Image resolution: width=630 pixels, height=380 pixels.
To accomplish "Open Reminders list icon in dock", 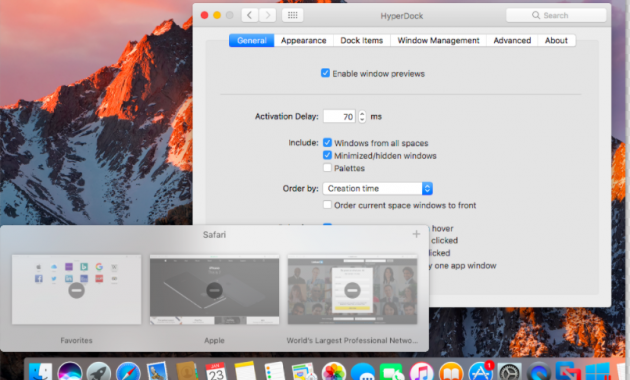I will pyautogui.click(x=275, y=372).
